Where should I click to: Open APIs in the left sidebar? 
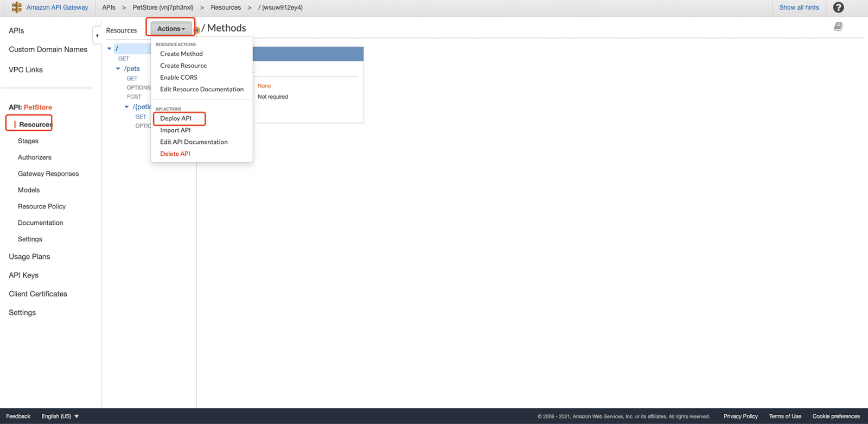coord(16,31)
